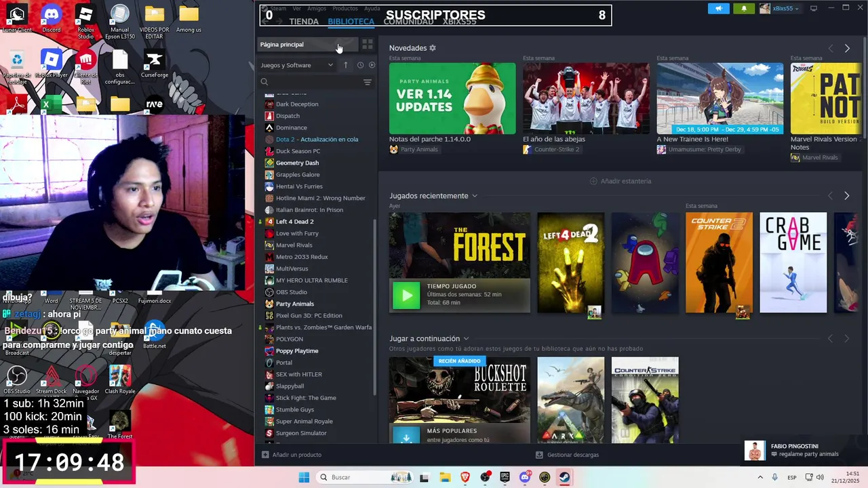The height and width of the screenshot is (488, 868).
Task: Open the Among us desktop folder
Action: tap(189, 18)
